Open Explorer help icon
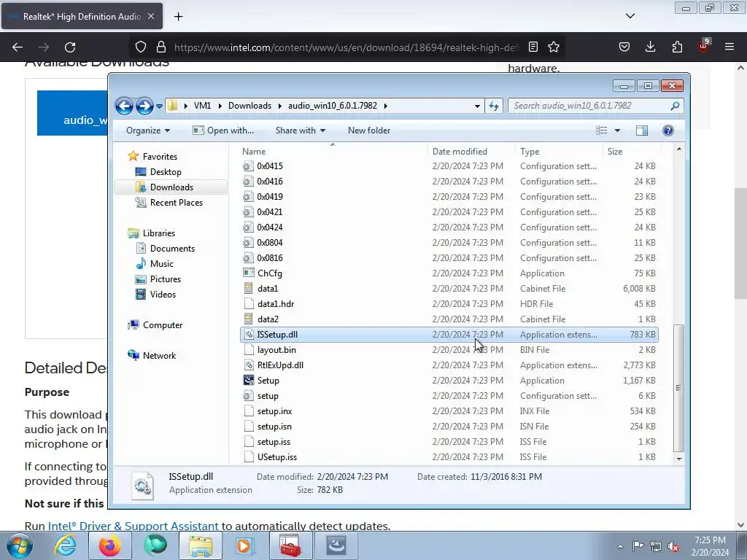The image size is (747, 560). coord(668,131)
